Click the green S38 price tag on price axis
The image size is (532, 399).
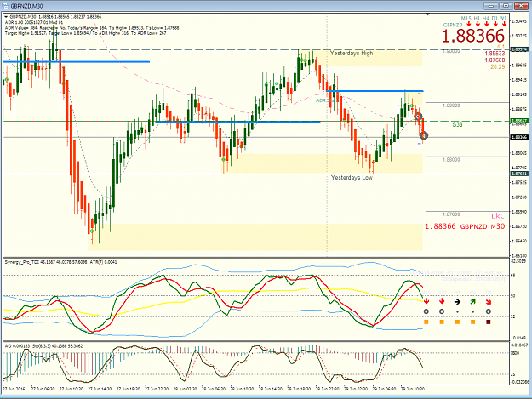(519, 121)
